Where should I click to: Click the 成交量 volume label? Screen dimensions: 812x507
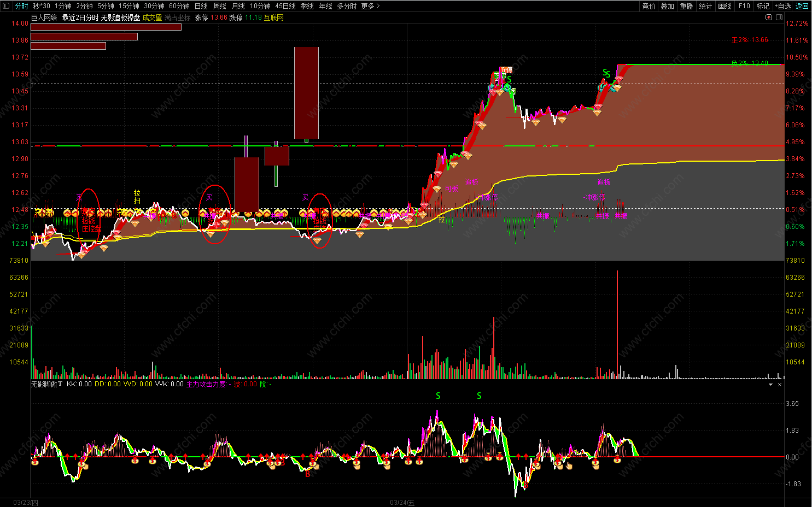tap(152, 17)
